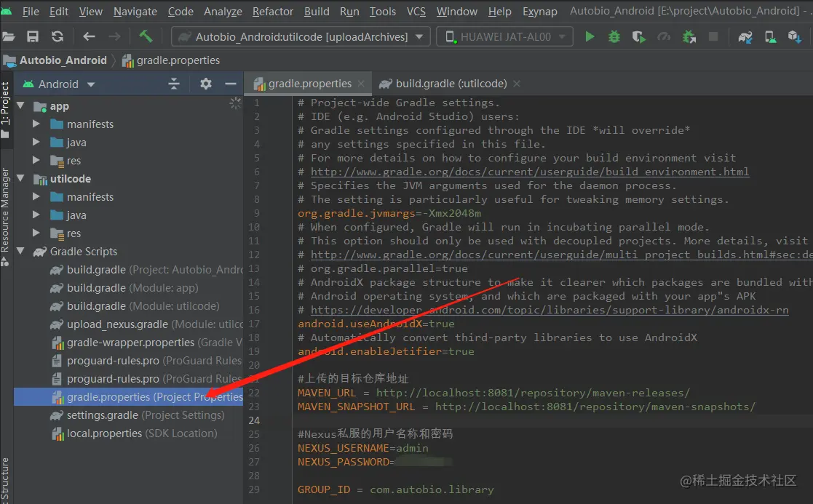813x504 pixels.
Task: Follow gradle build_environment.html link
Action: (x=530, y=172)
